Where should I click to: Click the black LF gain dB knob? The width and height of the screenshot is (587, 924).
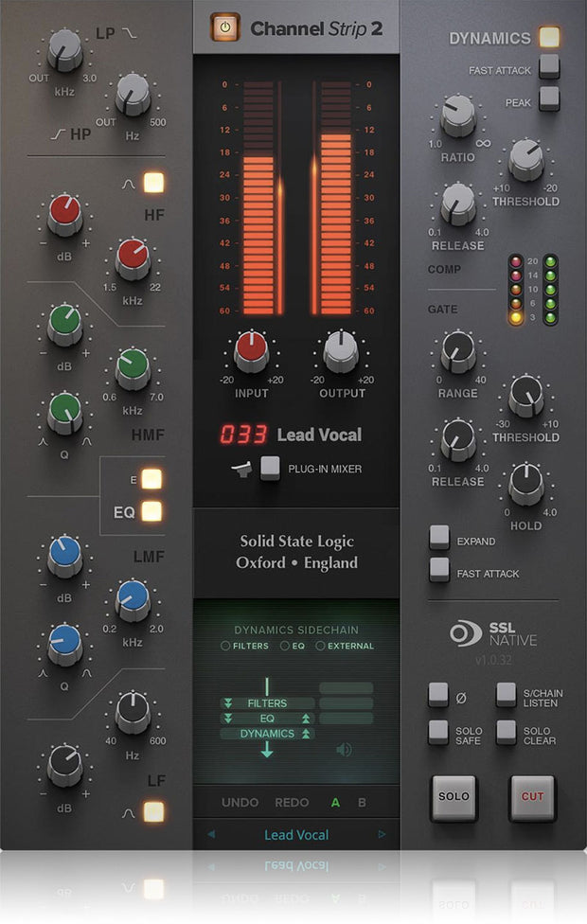coord(64,764)
